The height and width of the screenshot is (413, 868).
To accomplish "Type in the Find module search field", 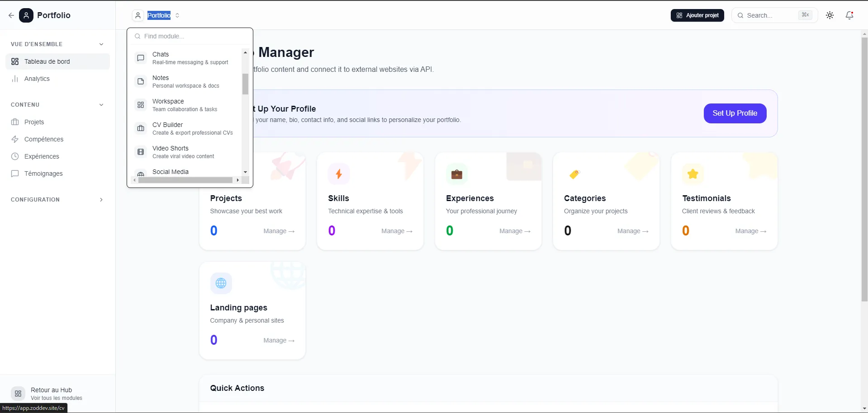I will pos(190,36).
